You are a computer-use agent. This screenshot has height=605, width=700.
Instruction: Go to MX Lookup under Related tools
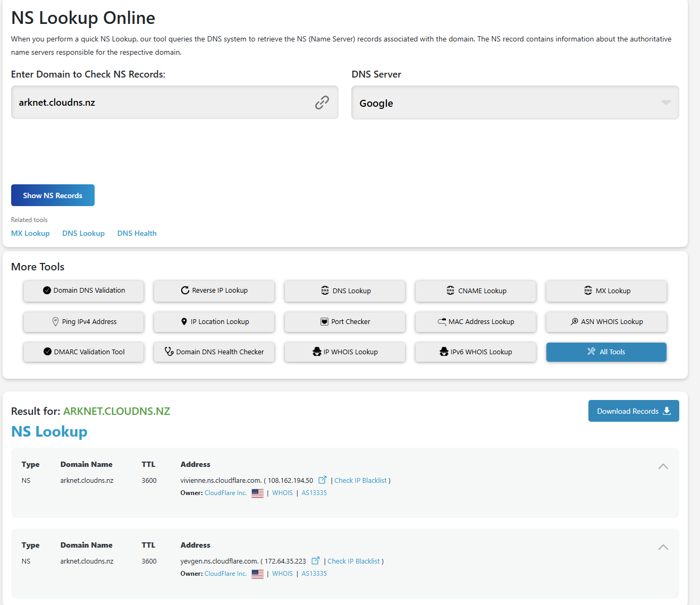[x=30, y=233]
